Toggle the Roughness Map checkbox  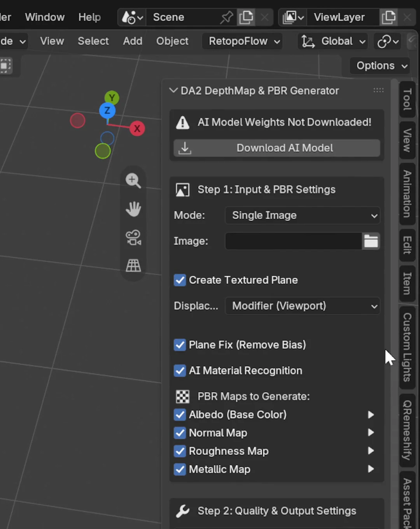tap(180, 451)
